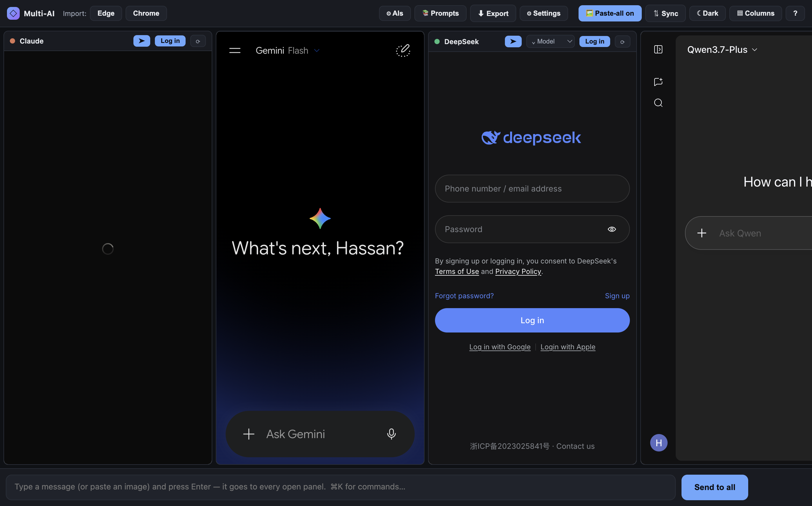Import from Chrome
This screenshot has width=812, height=506.
pos(146,13)
